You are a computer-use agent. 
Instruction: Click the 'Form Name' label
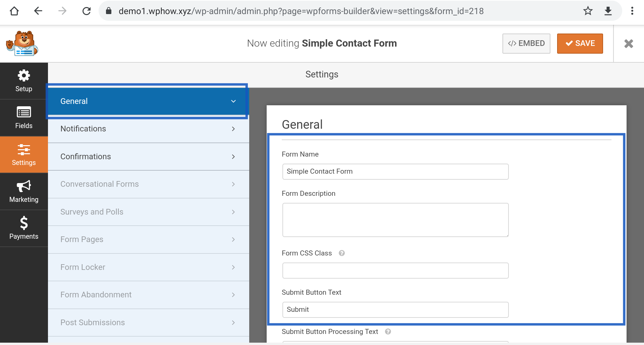pyautogui.click(x=300, y=154)
